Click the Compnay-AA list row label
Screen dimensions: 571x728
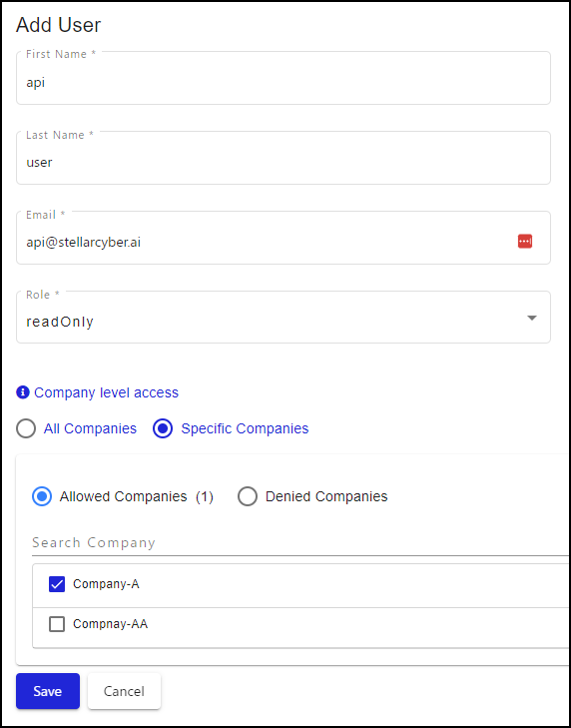tap(111, 624)
